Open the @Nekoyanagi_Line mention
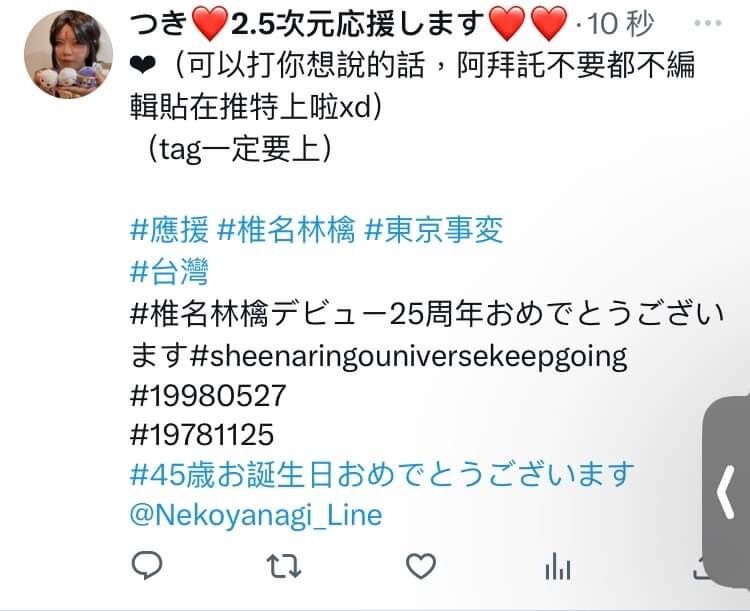Image resolution: width=750 pixels, height=611 pixels. point(256,515)
